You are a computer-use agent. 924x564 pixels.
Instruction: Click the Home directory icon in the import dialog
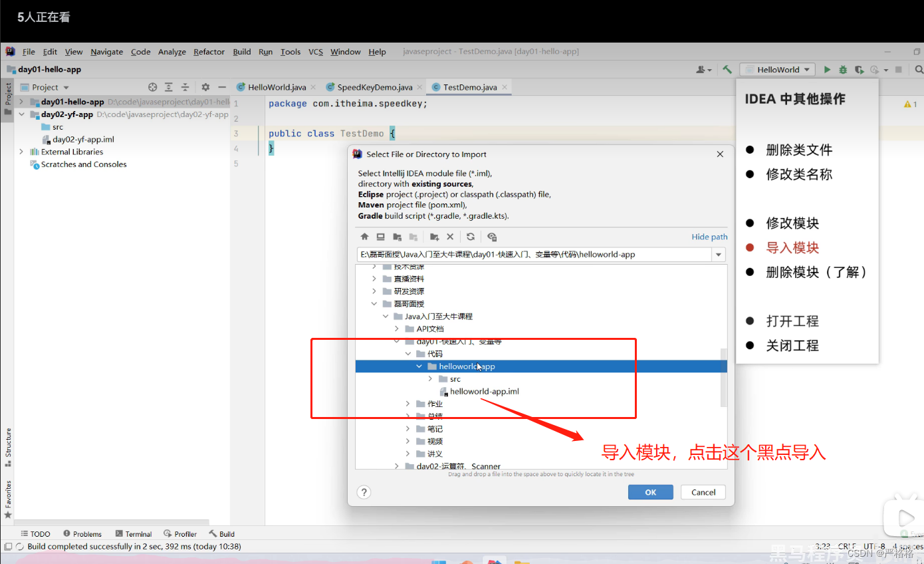tap(364, 237)
